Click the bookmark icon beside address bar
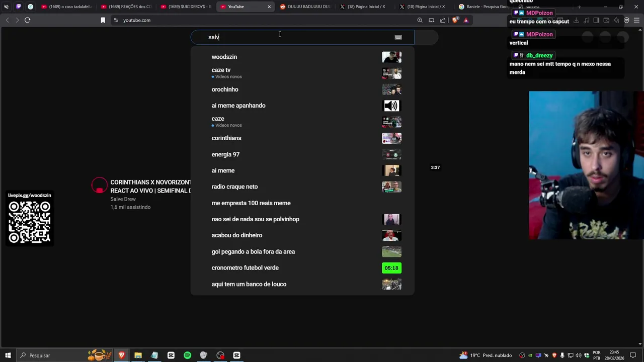This screenshot has height=362, width=644. pos(103,20)
